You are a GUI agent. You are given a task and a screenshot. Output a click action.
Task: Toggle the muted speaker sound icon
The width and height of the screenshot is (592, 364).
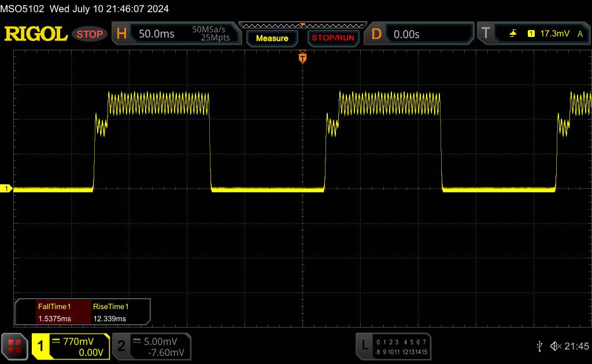point(555,346)
